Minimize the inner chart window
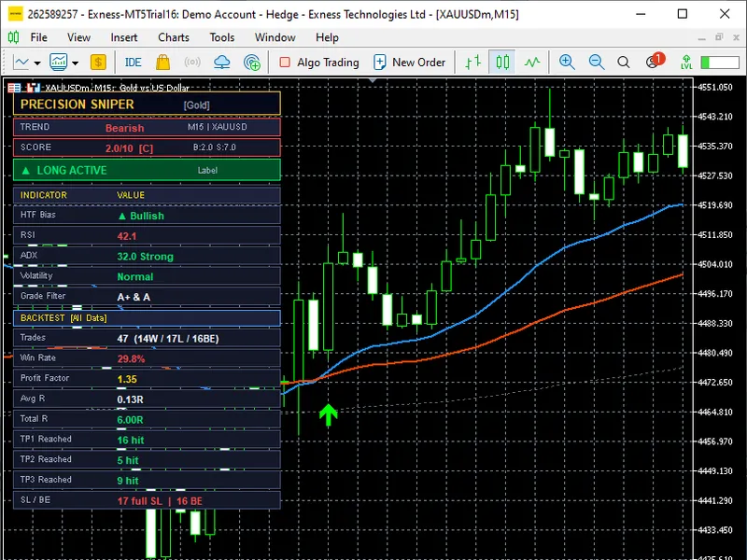This screenshot has height=560, width=747. click(x=701, y=37)
